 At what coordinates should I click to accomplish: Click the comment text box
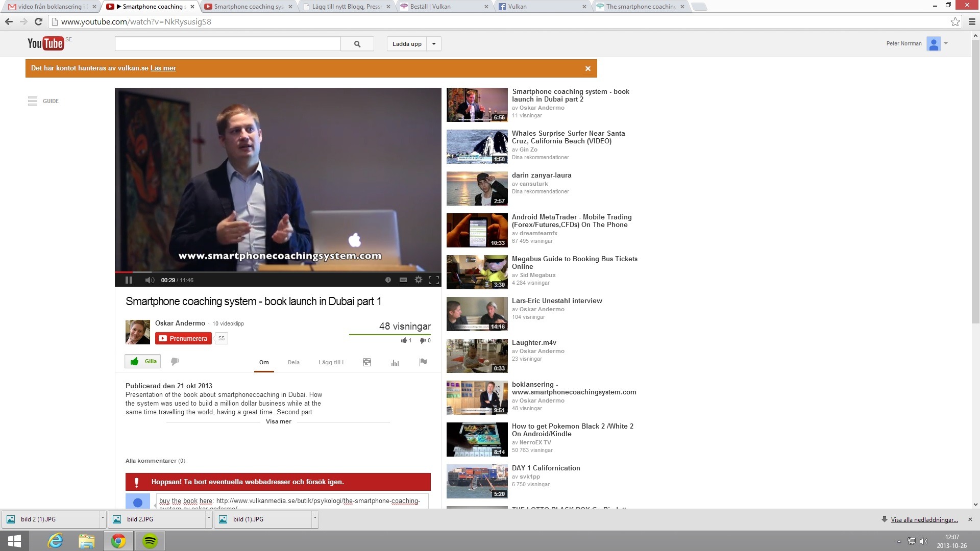click(292, 501)
